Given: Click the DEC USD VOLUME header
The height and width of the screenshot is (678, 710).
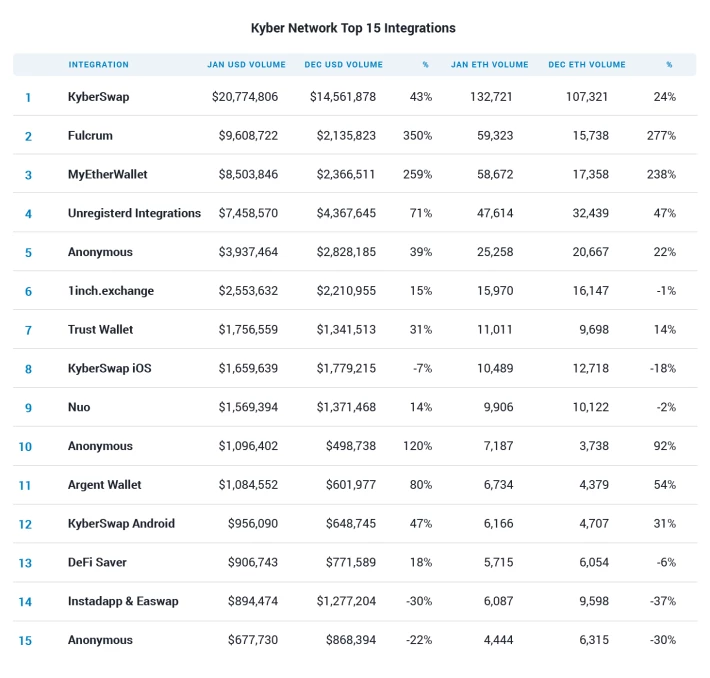Looking at the screenshot, I should [344, 64].
